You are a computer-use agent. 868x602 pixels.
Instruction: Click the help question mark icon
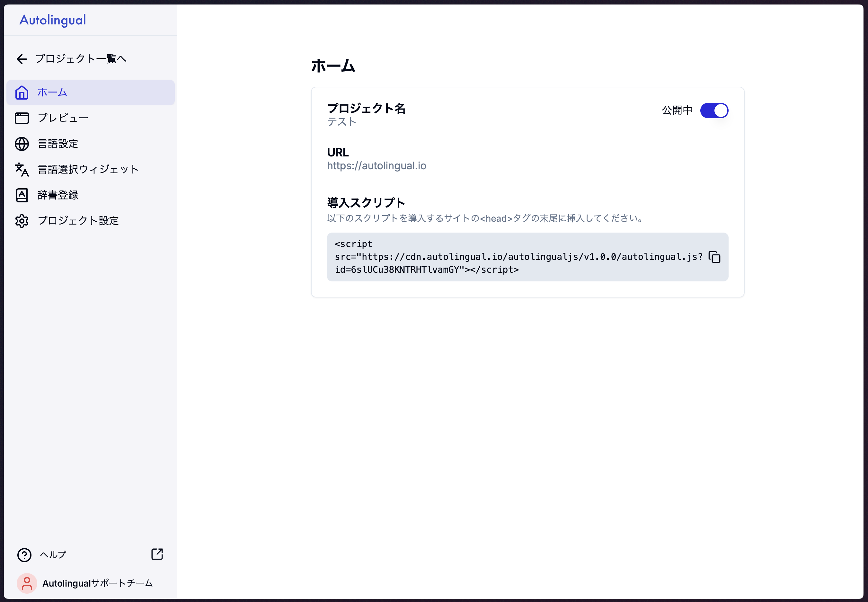tap(24, 555)
